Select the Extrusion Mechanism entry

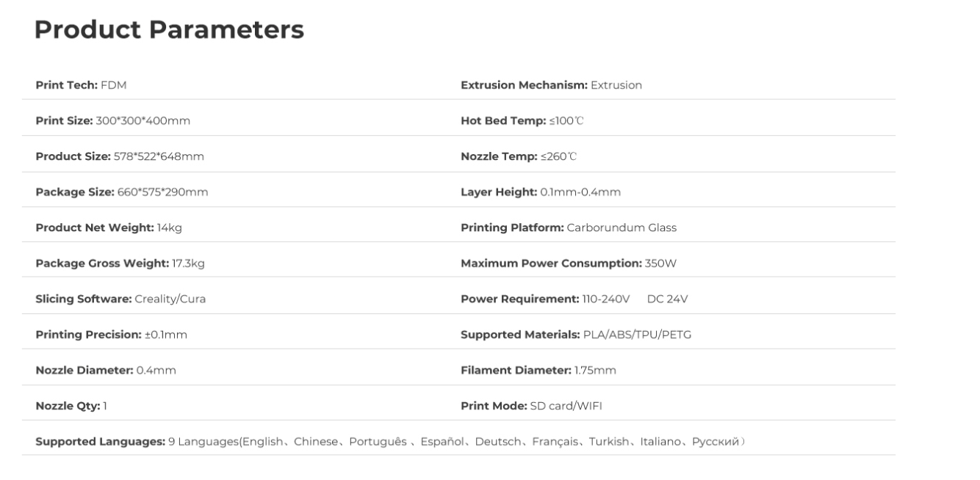click(551, 85)
